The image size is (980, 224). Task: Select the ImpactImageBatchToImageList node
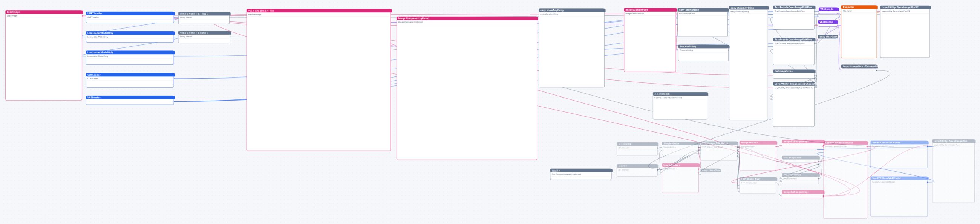tap(859, 66)
